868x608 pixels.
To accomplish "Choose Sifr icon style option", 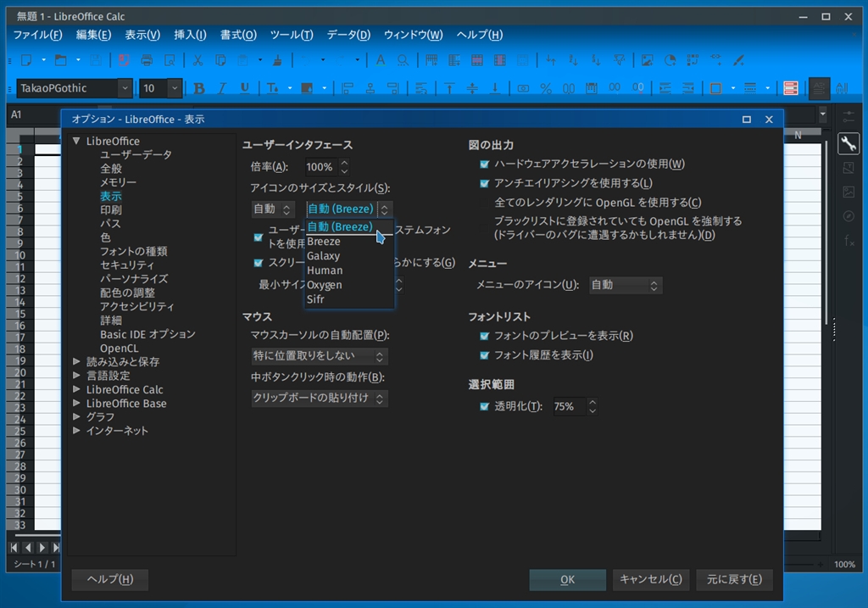I will click(x=349, y=299).
